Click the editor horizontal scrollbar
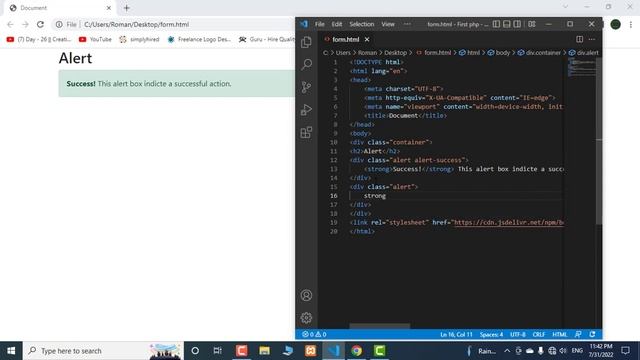The height and width of the screenshot is (360, 640). pyautogui.click(x=380, y=326)
